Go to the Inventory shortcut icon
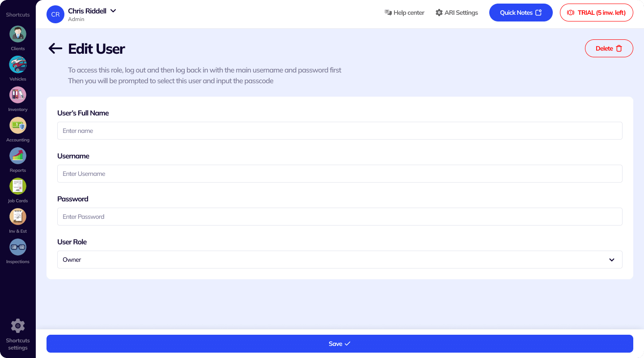The height and width of the screenshot is (358, 644). [x=18, y=95]
